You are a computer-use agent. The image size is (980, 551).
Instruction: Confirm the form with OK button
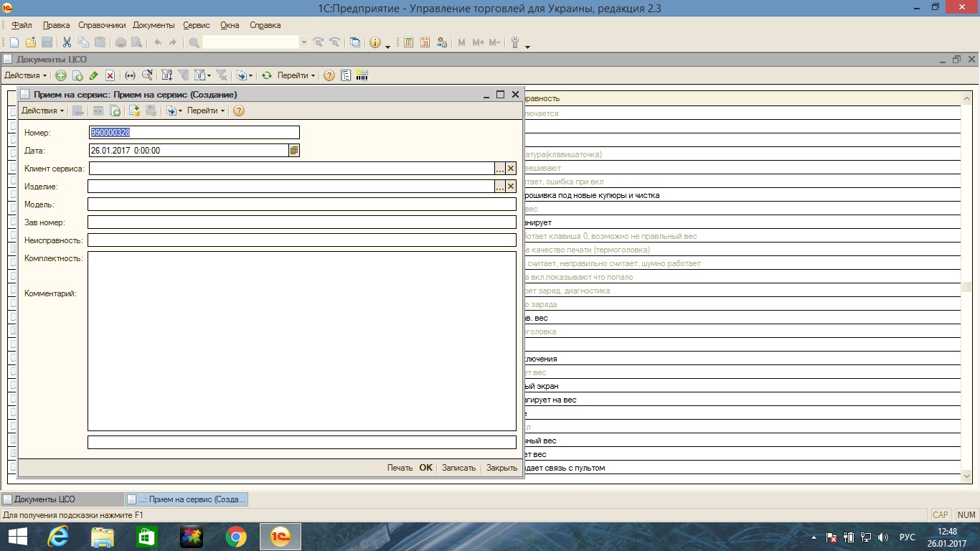pyautogui.click(x=426, y=468)
